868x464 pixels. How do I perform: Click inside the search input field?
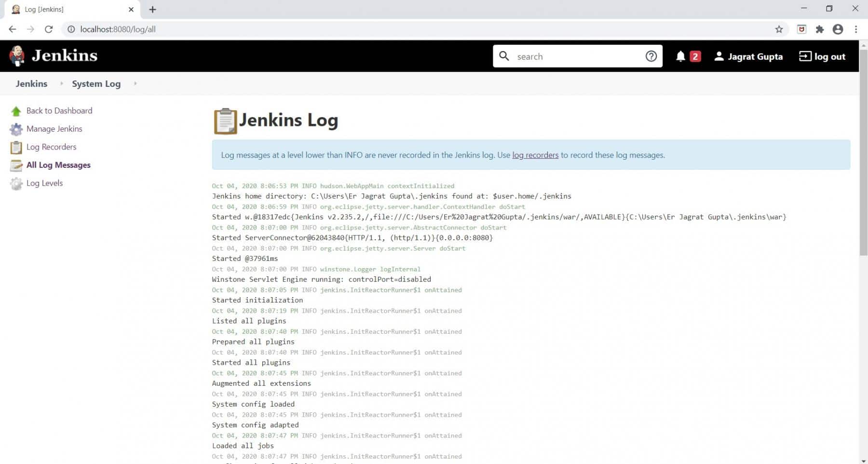[x=569, y=56]
